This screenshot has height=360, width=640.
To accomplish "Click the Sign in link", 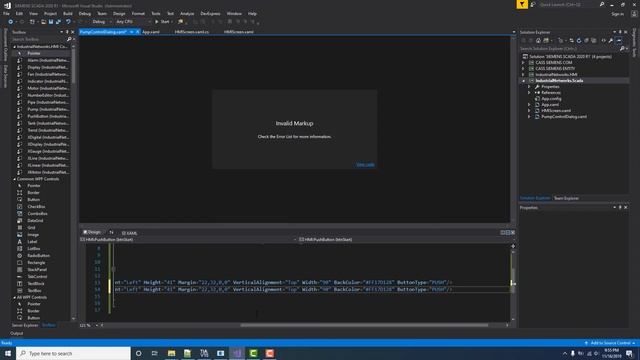I will 618,14.
